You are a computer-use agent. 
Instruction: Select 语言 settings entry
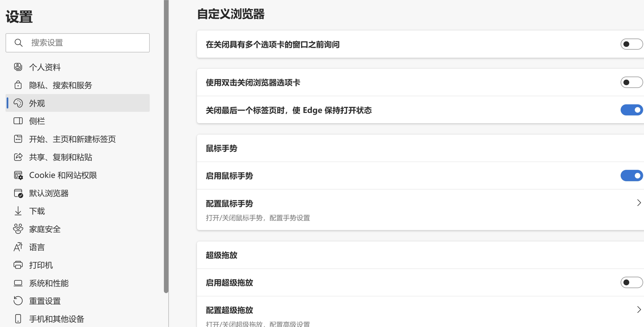click(37, 247)
